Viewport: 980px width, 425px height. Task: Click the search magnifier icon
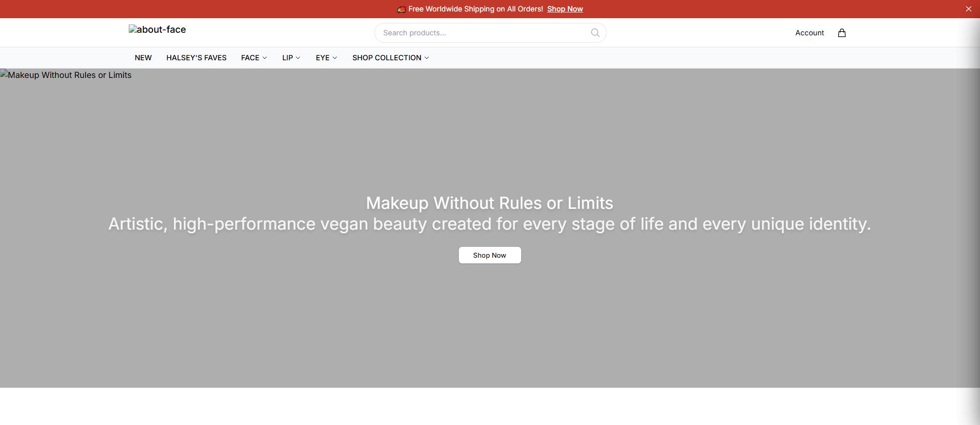tap(595, 33)
